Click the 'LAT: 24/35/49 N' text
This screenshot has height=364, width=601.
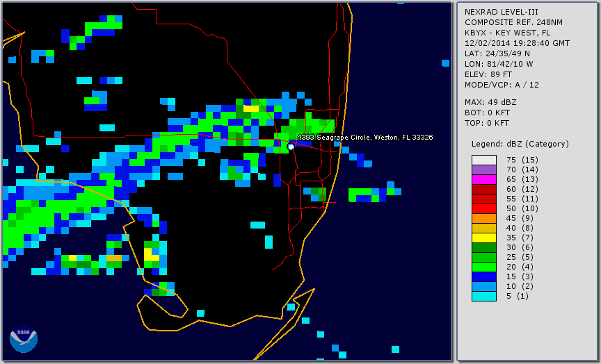pos(497,53)
